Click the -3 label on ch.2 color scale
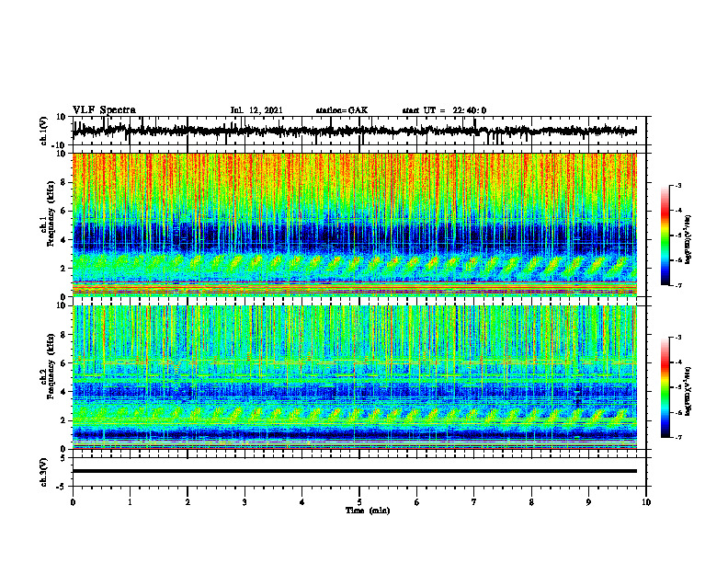 point(678,338)
